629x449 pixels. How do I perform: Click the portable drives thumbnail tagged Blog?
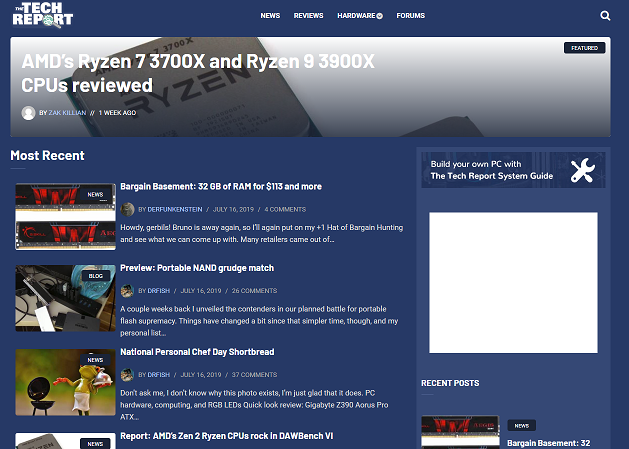click(65, 298)
